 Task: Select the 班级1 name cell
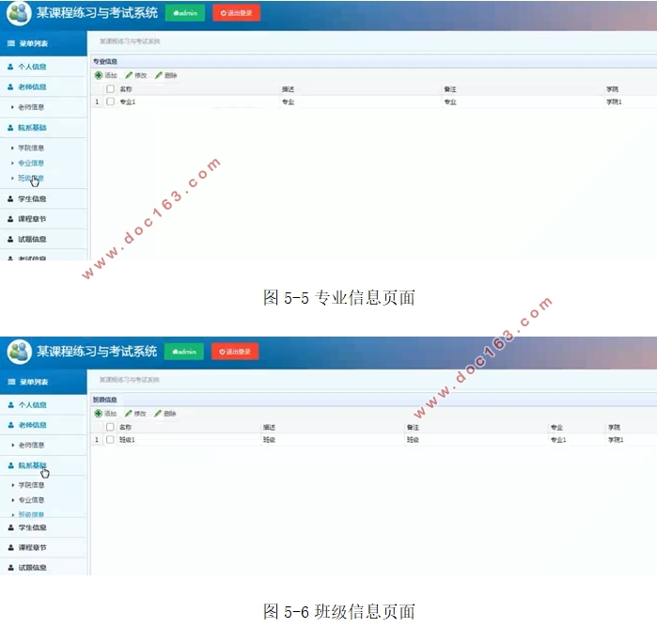tap(127, 440)
